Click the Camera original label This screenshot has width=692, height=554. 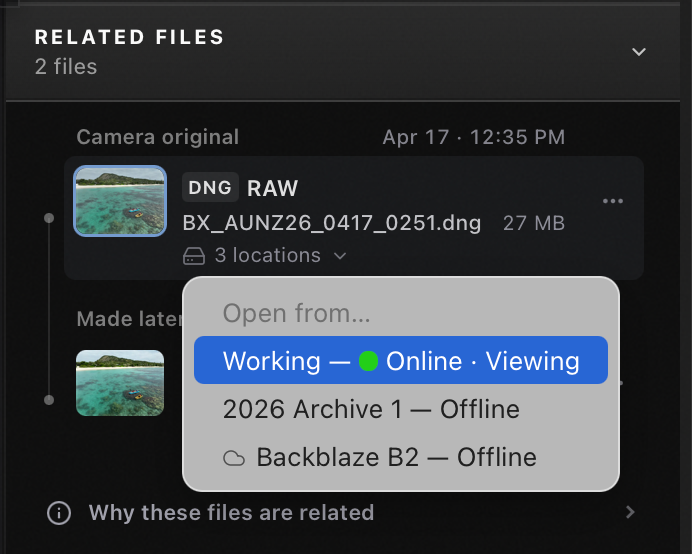(158, 137)
